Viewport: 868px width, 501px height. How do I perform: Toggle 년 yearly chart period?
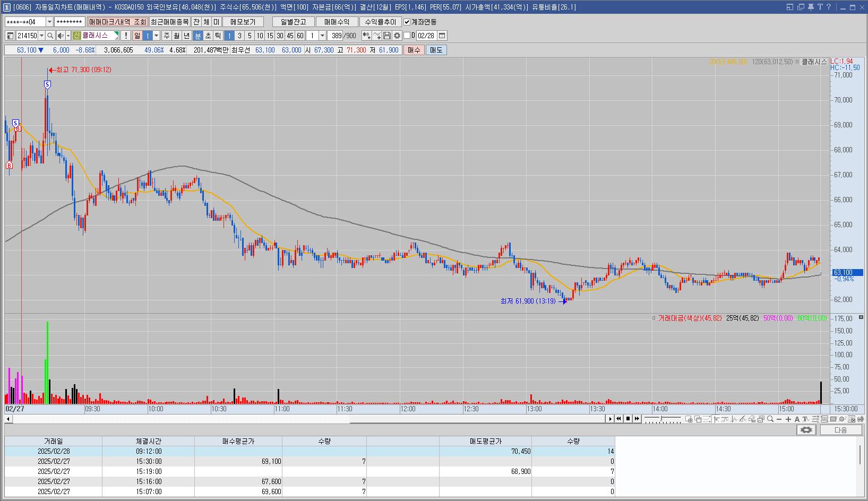click(x=186, y=36)
